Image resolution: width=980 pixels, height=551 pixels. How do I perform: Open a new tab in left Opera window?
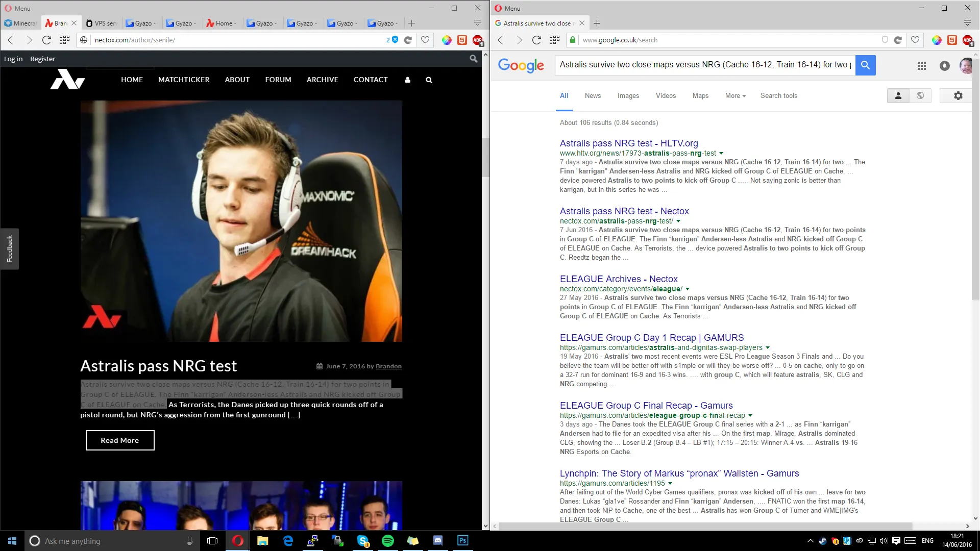click(411, 23)
